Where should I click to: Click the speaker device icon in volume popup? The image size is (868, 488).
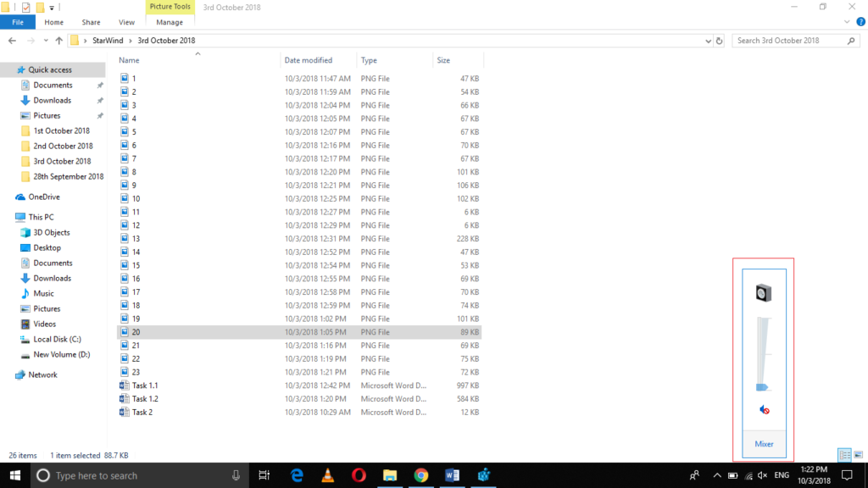click(764, 293)
